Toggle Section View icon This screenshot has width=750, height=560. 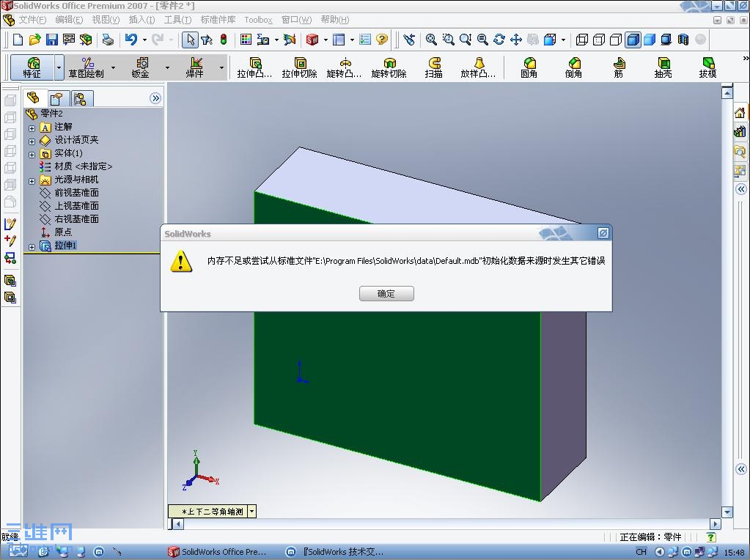coord(683,40)
